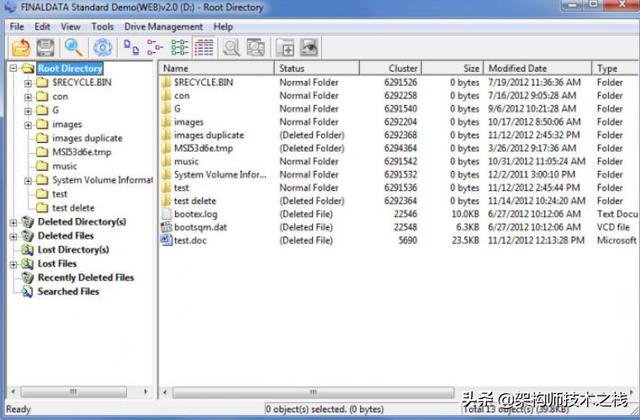Open the Drive Management menu
The height and width of the screenshot is (420, 640).
tap(163, 27)
